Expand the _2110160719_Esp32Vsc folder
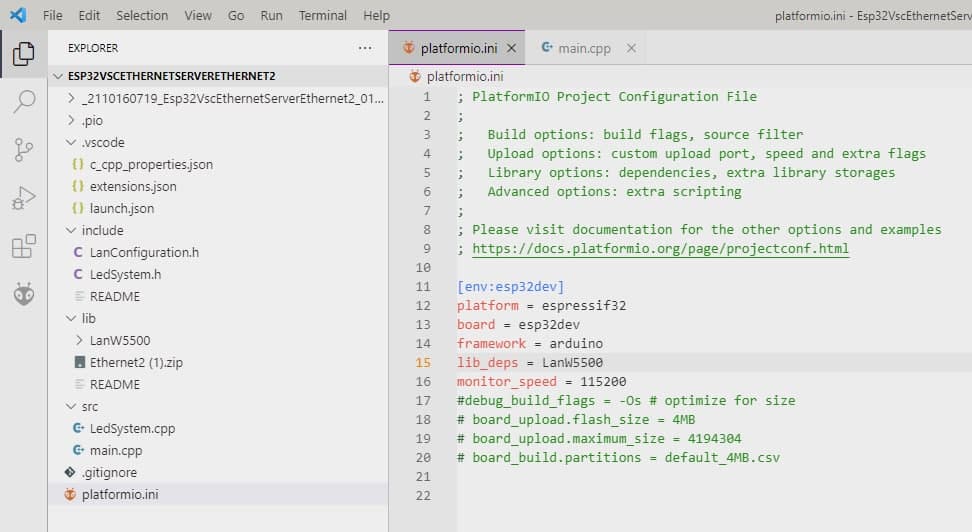Screen dimensions: 972x532 click(x=71, y=98)
